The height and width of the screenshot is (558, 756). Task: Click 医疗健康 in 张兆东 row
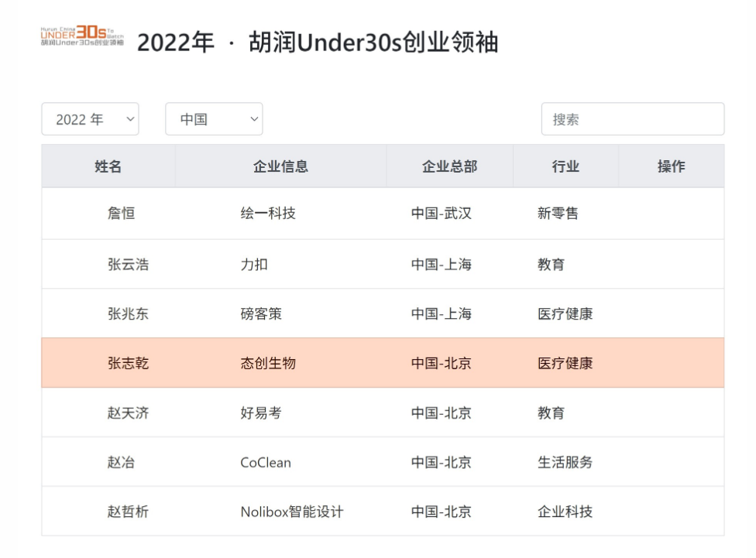[565, 313]
